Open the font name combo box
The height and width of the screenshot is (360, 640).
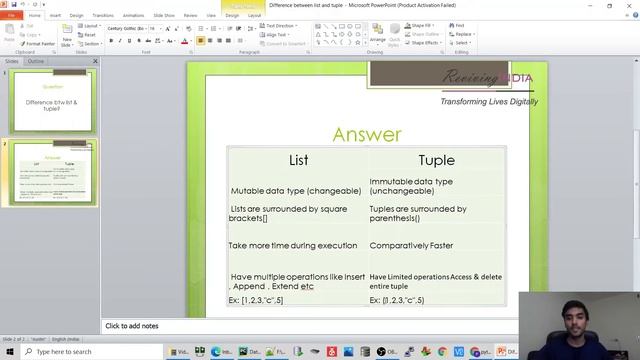127,29
